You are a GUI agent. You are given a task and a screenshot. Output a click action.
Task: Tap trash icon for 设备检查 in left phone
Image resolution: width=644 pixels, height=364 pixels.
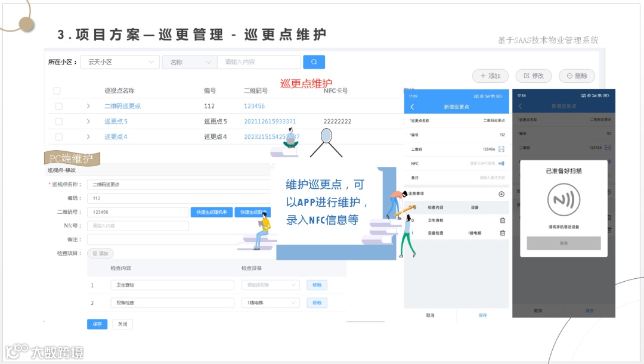tap(502, 233)
